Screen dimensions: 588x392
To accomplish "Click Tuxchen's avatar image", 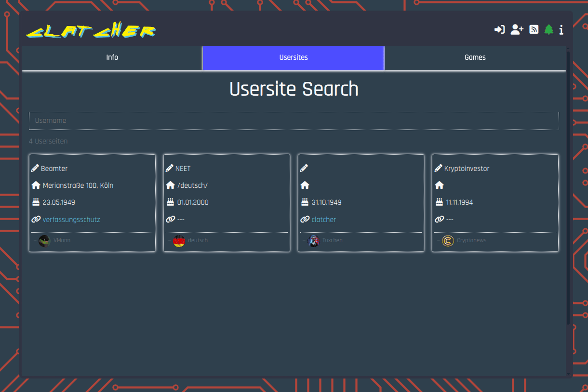I will coord(313,241).
